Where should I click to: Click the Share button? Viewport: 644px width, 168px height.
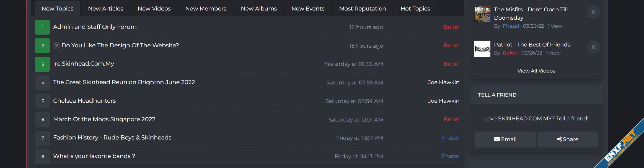567,139
